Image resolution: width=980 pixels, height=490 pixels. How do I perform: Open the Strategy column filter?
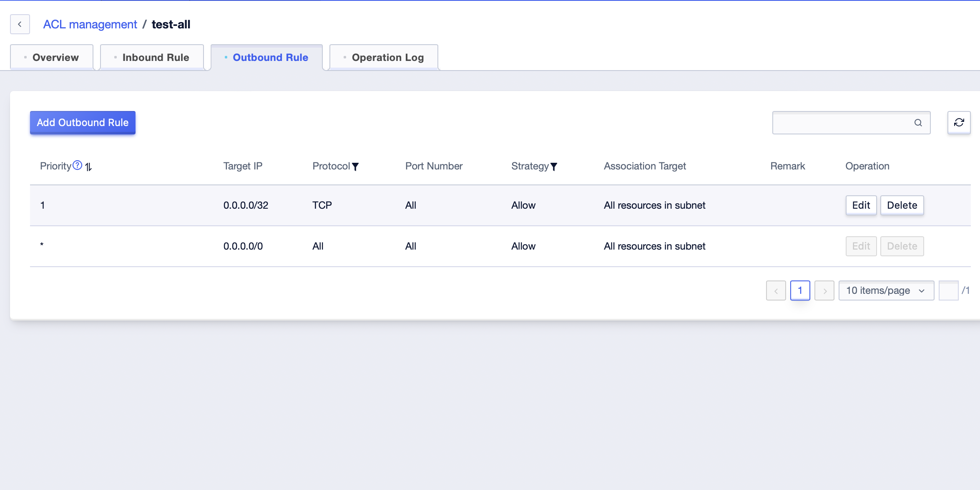pyautogui.click(x=554, y=167)
